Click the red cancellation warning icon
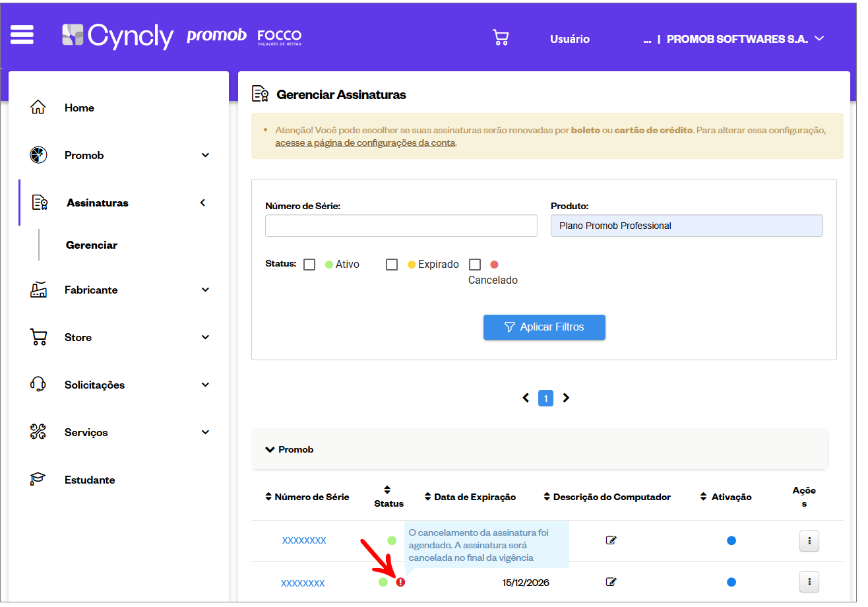 pyautogui.click(x=400, y=582)
